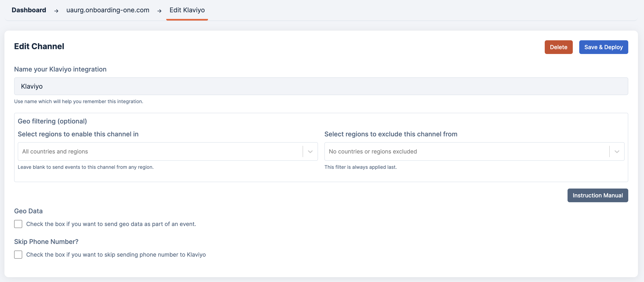This screenshot has height=282, width=644.
Task: Open the Instruction Manual
Action: click(598, 195)
